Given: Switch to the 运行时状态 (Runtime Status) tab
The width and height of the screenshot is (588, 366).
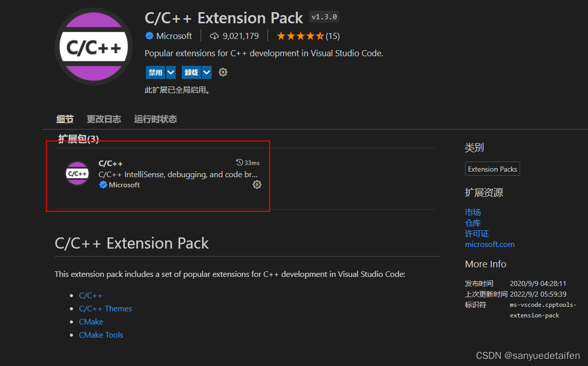Looking at the screenshot, I should [155, 119].
